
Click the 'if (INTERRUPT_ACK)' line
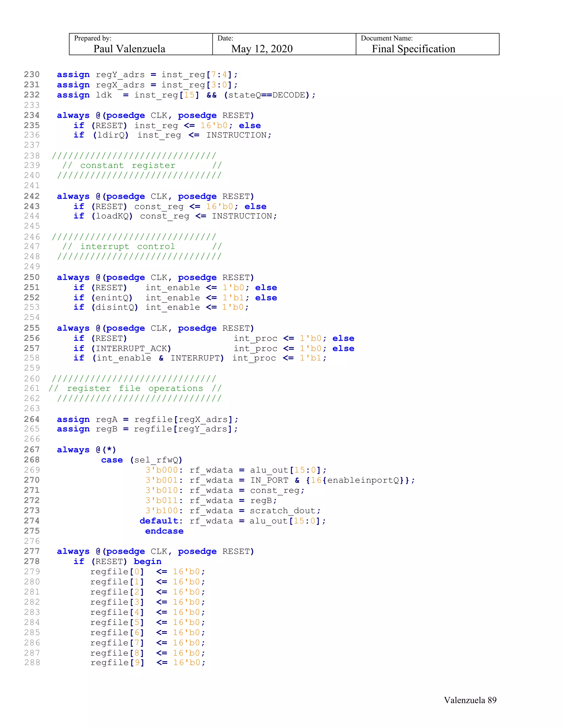[214, 348]
